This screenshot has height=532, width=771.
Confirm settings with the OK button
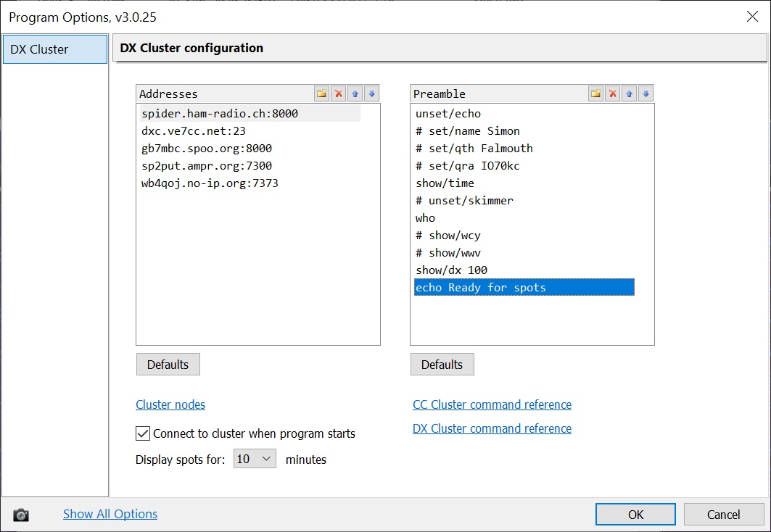635,515
